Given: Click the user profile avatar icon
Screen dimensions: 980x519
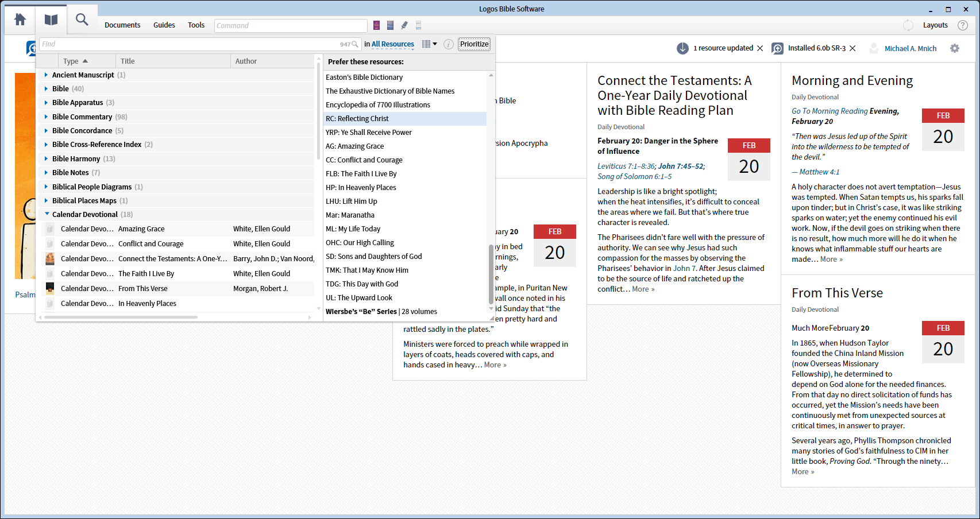Looking at the screenshot, I should click(874, 48).
